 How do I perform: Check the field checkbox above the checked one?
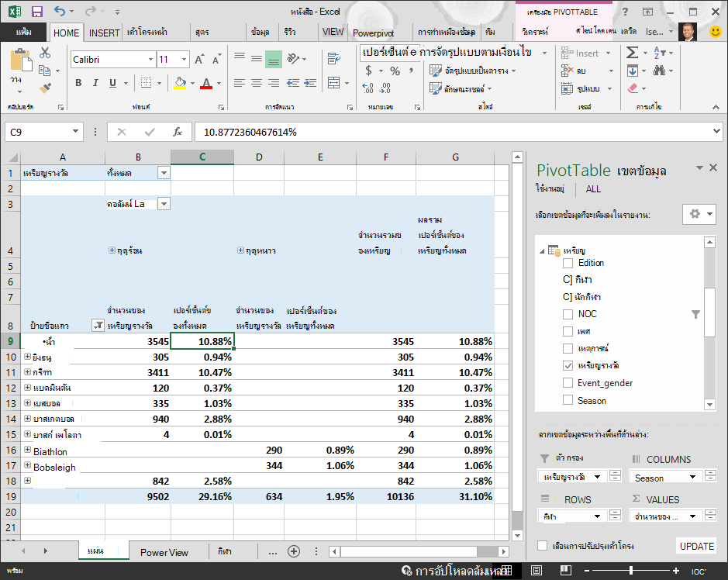pos(568,348)
